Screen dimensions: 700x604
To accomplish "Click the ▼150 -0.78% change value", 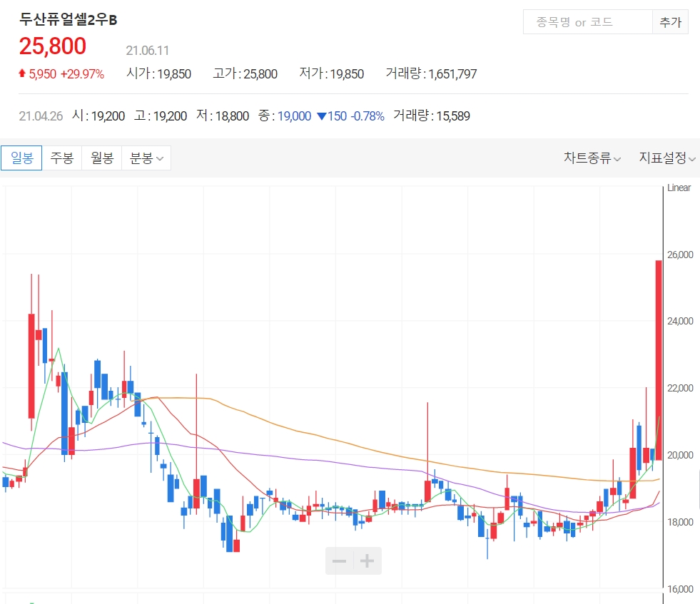I will tap(350, 116).
